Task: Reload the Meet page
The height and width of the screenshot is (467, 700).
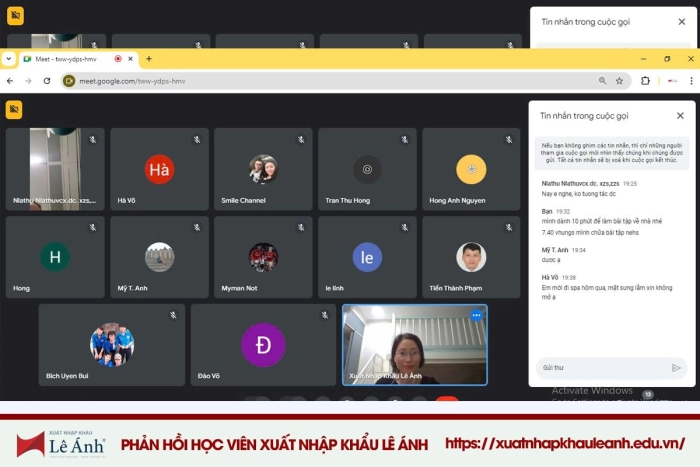Action: pos(46,81)
